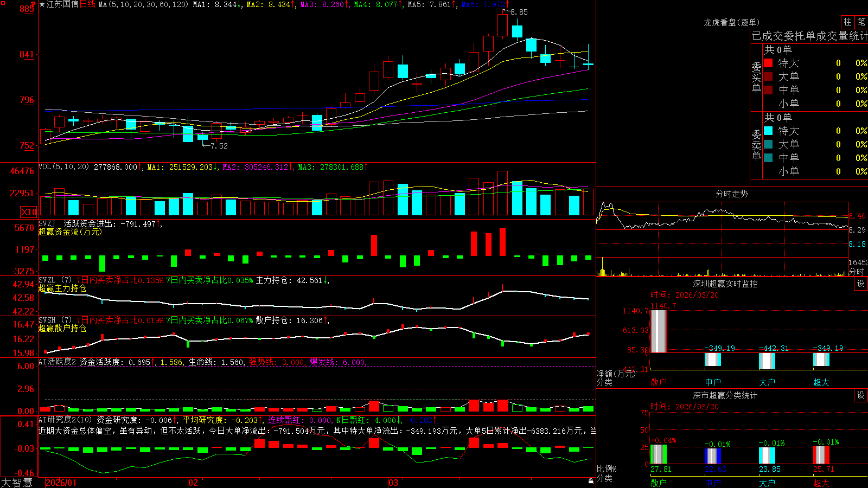Screen dimensions: 868x488
Task: Click the dark red 大单 swatch under 委买单
Action: [x=768, y=76]
